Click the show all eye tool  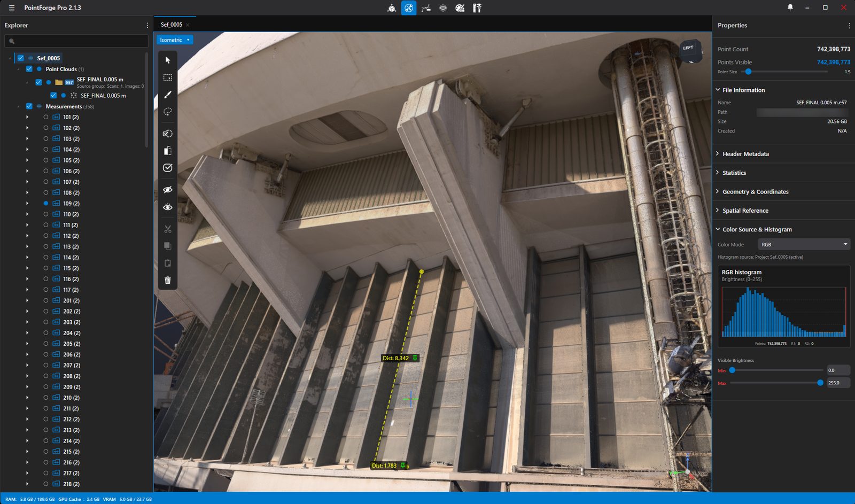click(168, 207)
